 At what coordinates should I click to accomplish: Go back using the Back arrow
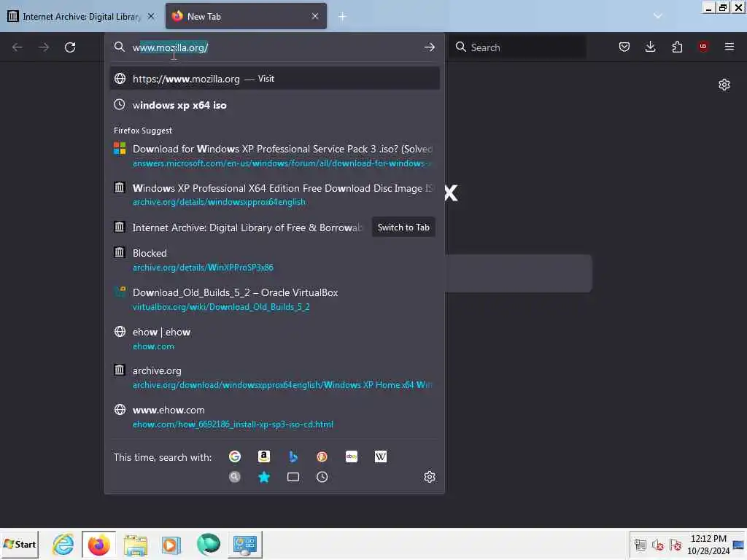click(18, 47)
